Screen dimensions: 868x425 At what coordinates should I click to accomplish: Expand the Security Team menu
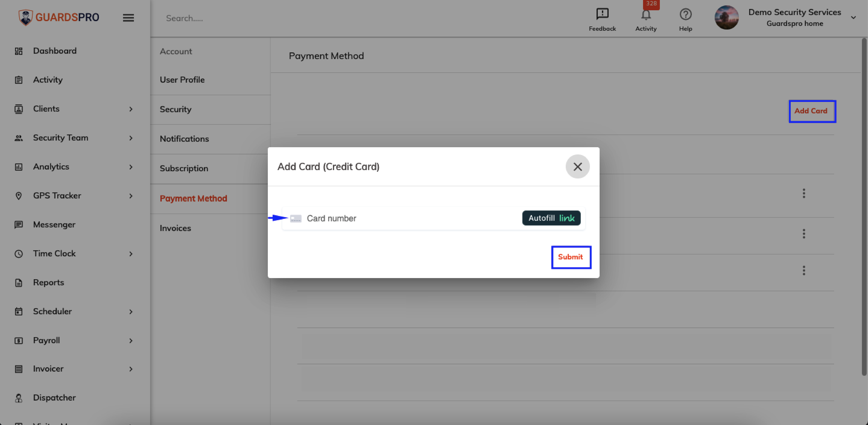tap(61, 138)
